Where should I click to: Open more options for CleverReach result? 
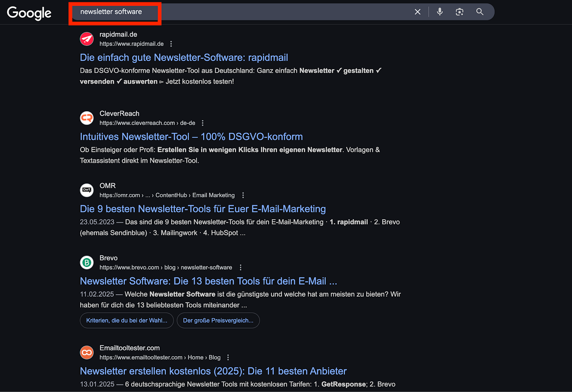coord(203,123)
